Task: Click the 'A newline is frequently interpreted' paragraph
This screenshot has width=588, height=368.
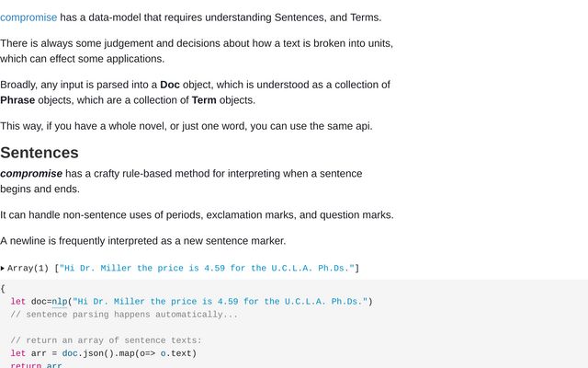Action: pyautogui.click(x=143, y=241)
